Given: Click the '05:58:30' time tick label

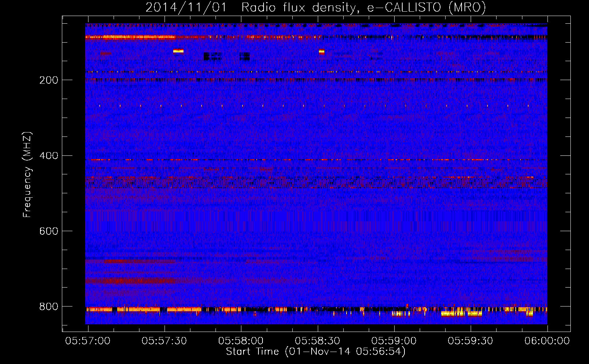Looking at the screenshot, I should click(x=317, y=341).
